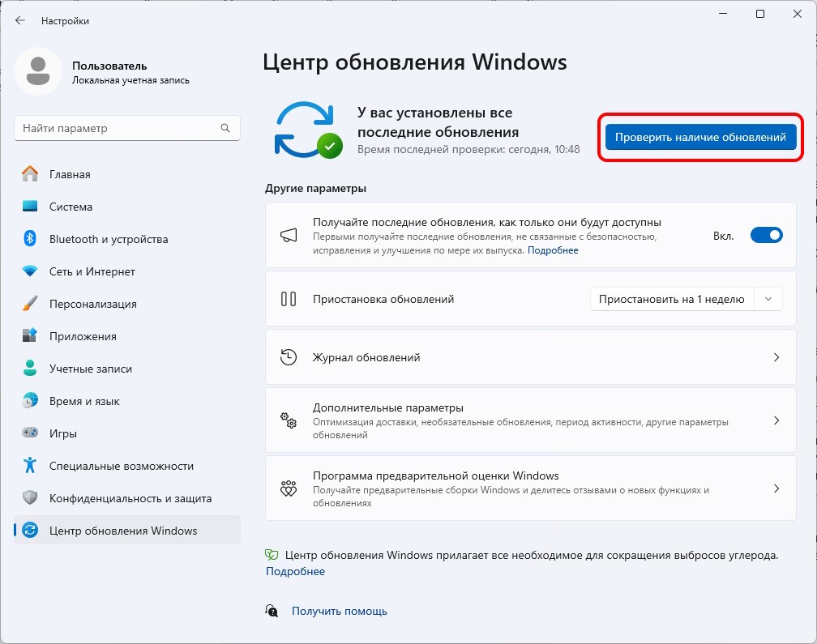Click the Сеть и Интернет Wi-Fi icon
Image resolution: width=817 pixels, height=644 pixels.
click(30, 271)
